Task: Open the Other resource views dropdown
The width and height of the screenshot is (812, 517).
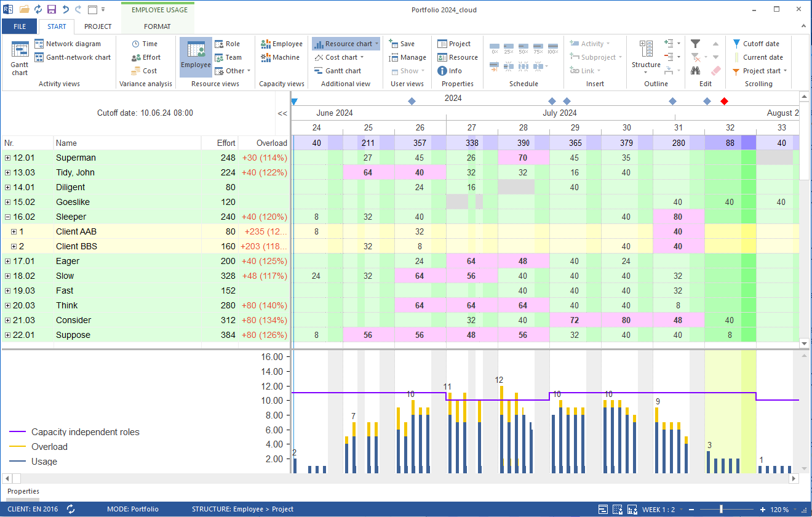Action: pyautogui.click(x=233, y=71)
